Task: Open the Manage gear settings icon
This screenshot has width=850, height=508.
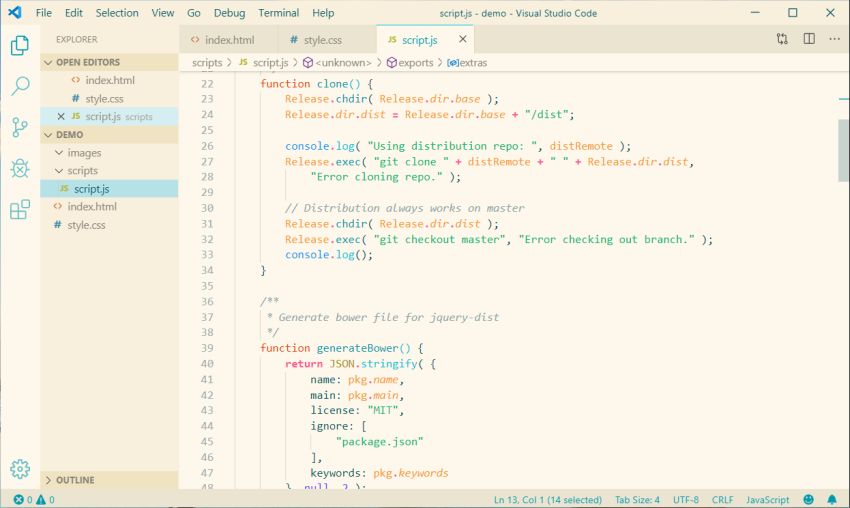Action: (x=20, y=468)
